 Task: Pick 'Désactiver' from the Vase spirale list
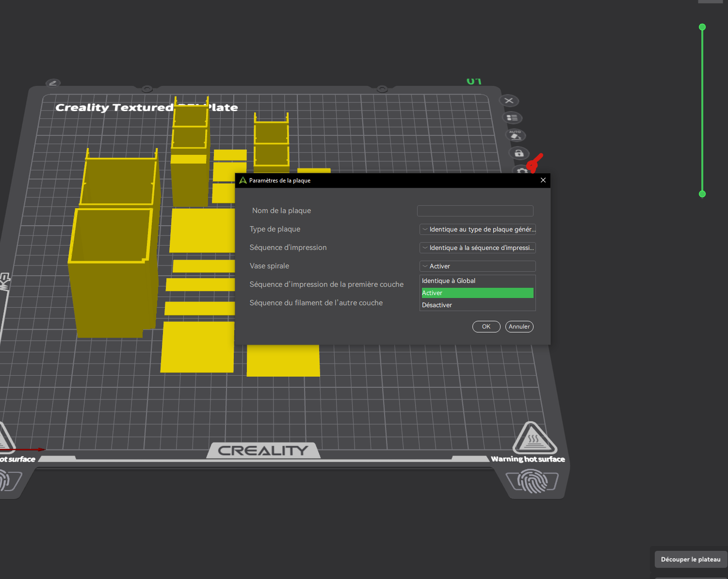coord(478,305)
